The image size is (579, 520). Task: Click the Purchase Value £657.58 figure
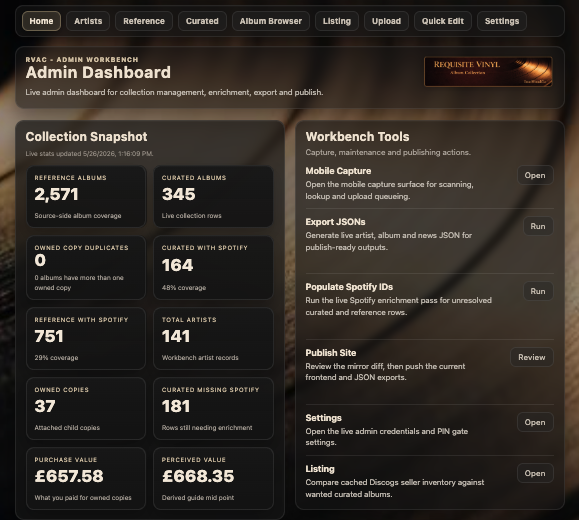tap(69, 476)
